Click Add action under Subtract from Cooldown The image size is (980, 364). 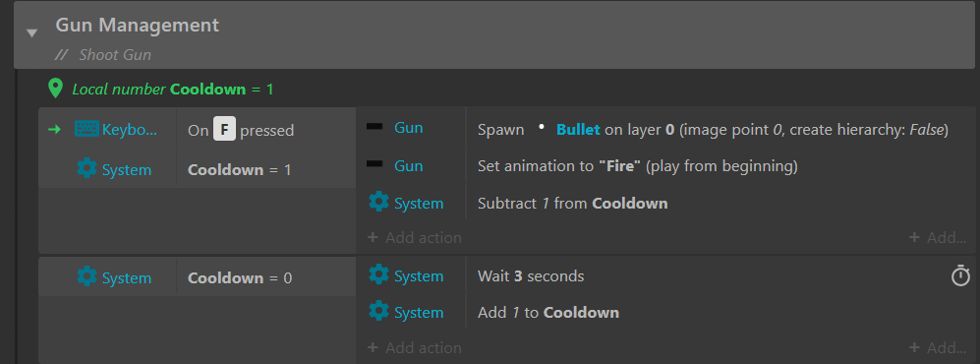point(415,238)
